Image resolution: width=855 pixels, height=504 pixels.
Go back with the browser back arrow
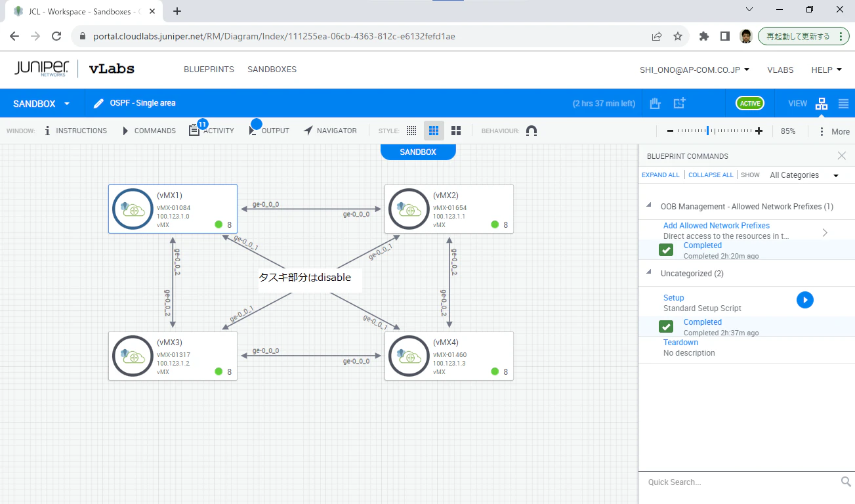pos(14,36)
